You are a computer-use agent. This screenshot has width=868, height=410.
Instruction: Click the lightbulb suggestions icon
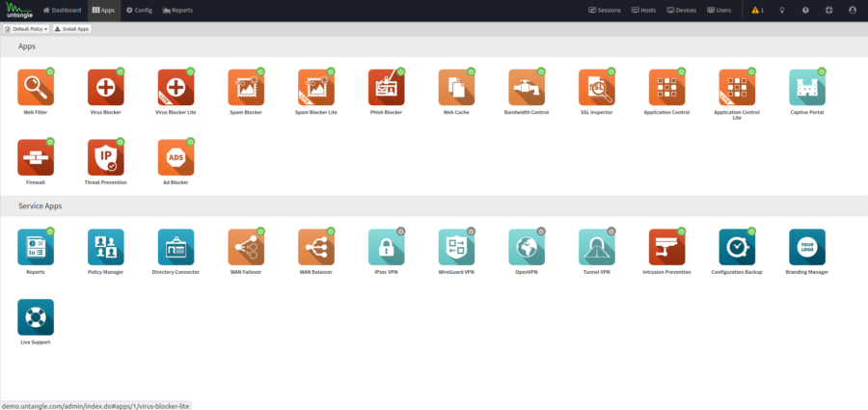[x=781, y=10]
